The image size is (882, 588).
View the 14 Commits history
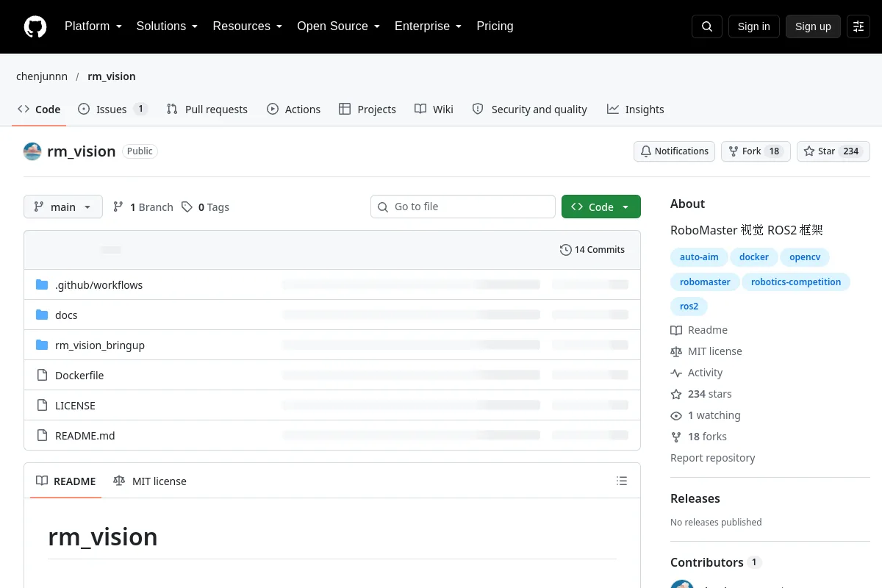pos(592,250)
